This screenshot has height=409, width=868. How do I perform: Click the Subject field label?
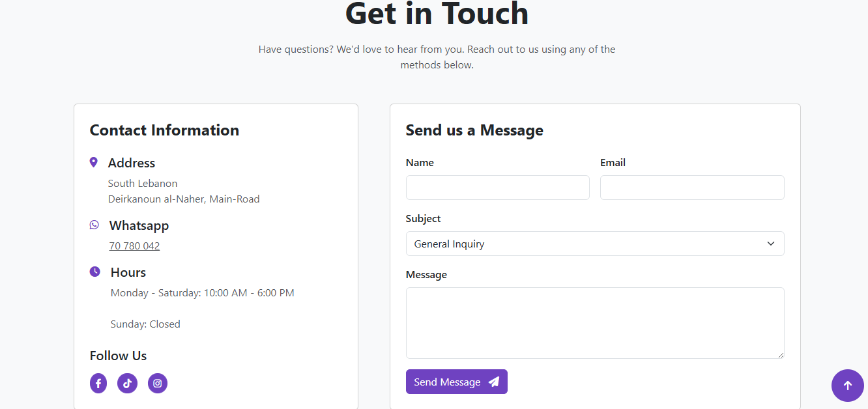[423, 219]
